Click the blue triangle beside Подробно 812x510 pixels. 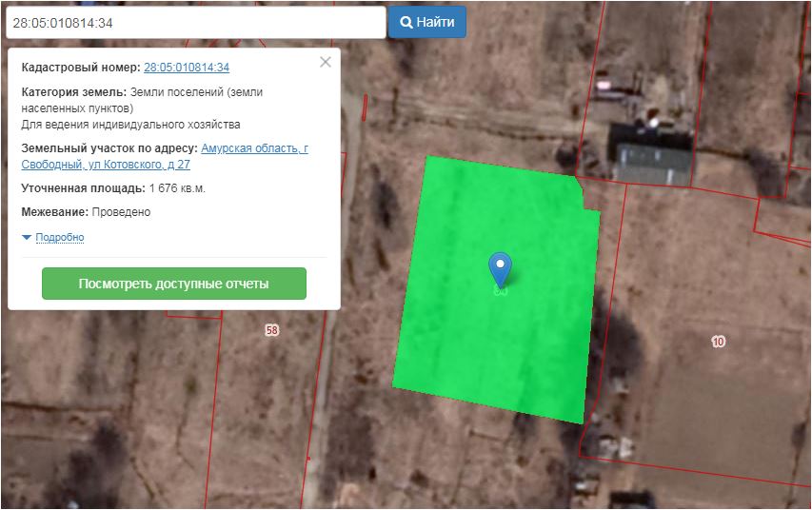[27, 238]
